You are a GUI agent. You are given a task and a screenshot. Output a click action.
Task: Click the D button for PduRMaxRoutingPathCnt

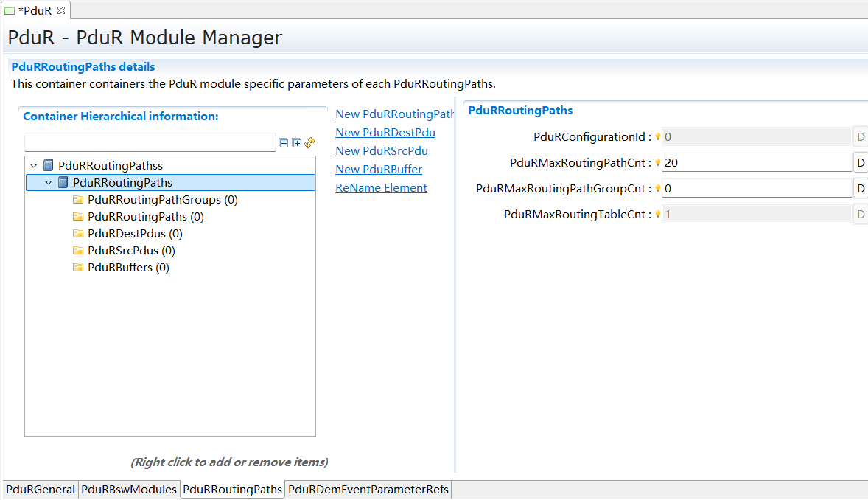pos(861,162)
